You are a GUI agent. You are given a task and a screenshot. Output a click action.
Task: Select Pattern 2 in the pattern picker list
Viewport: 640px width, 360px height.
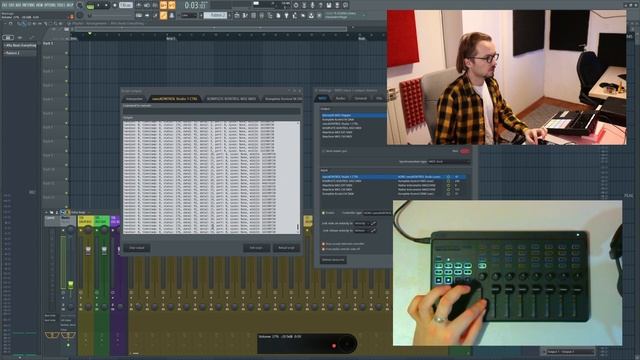tap(20, 53)
